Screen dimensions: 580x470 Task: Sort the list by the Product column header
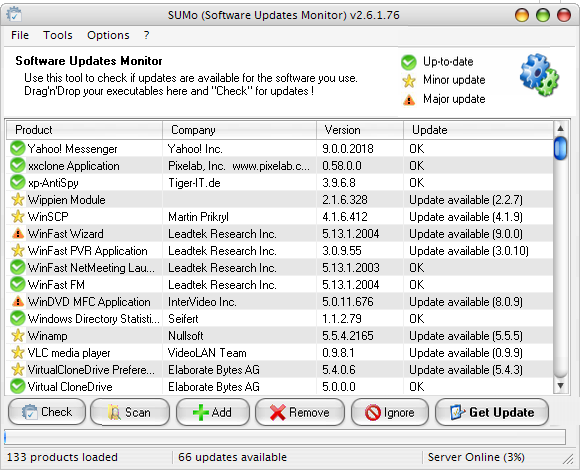[84, 130]
